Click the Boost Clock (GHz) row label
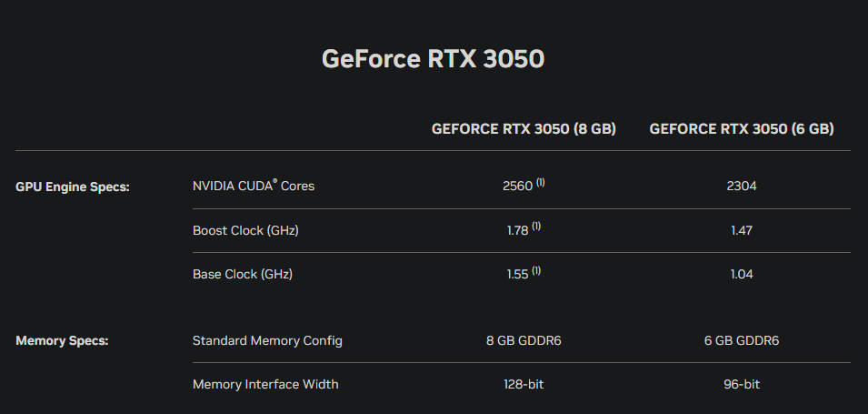Viewport: 868px width, 414px height. click(x=245, y=230)
